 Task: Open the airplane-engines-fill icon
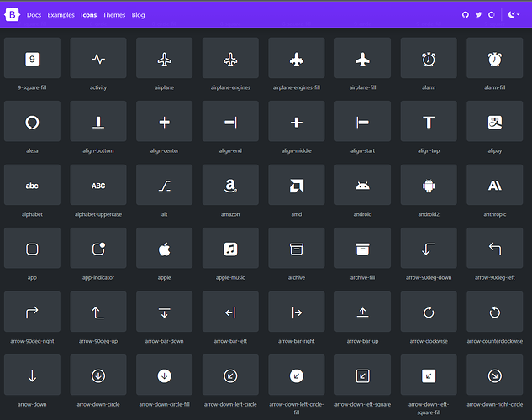(297, 58)
